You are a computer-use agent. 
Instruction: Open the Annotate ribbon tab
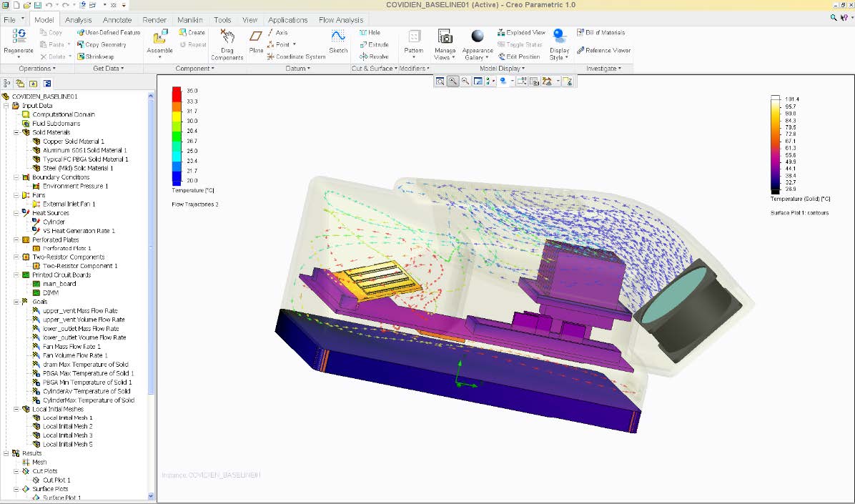pos(117,19)
